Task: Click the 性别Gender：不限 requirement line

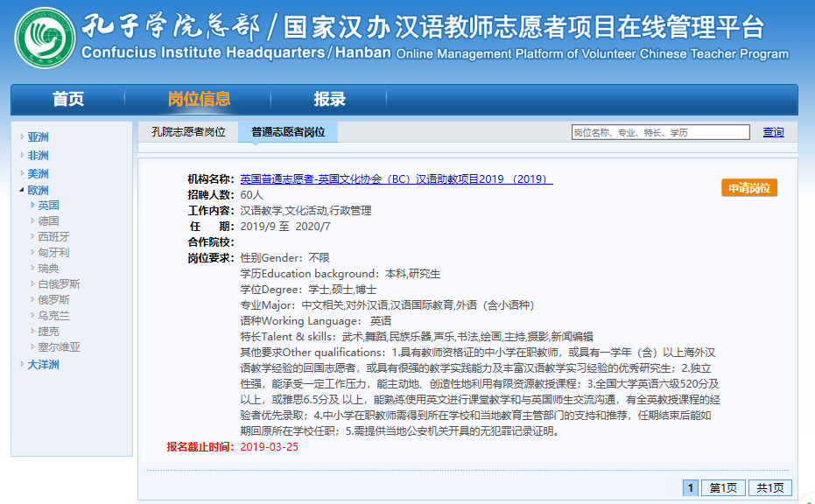Action: pyautogui.click(x=285, y=258)
